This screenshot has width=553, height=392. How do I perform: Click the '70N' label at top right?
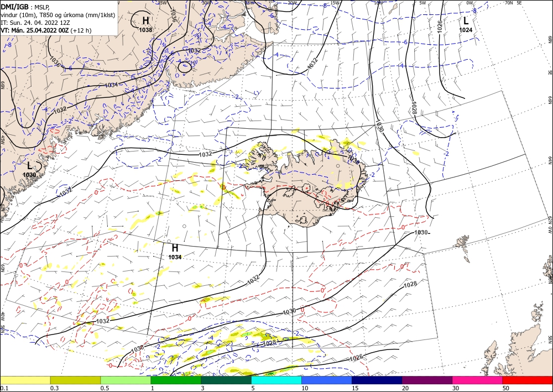click(x=509, y=3)
